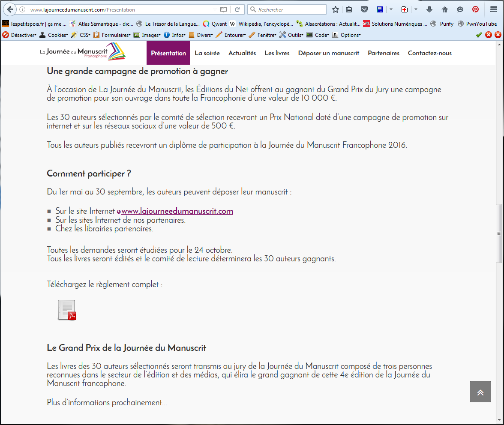The image size is (504, 425).
Task: Open the downloads arrow icon
Action: click(x=429, y=9)
